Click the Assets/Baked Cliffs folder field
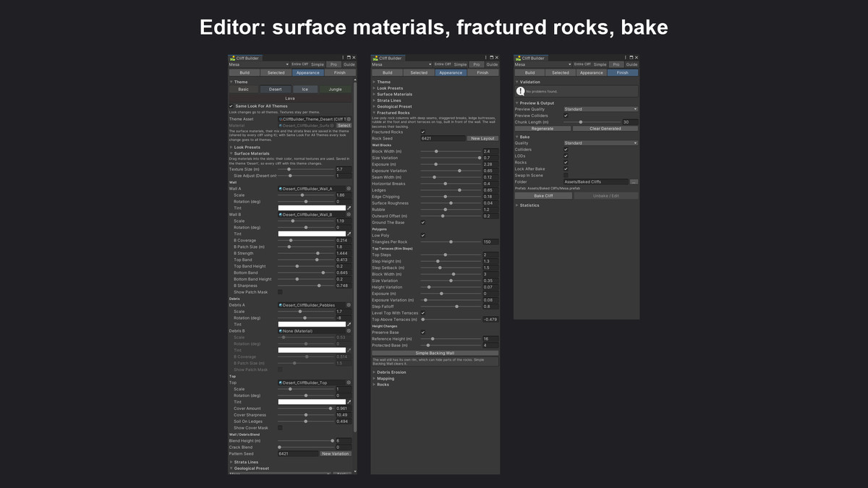868x488 pixels. point(596,182)
